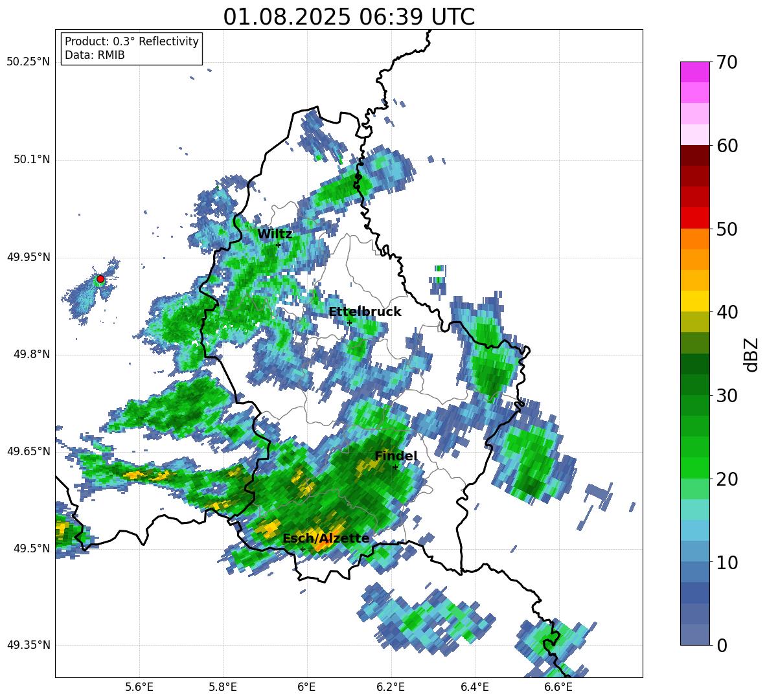
Task: Click the title 01.08.2025 06:39 UTC
Action: 349,17
